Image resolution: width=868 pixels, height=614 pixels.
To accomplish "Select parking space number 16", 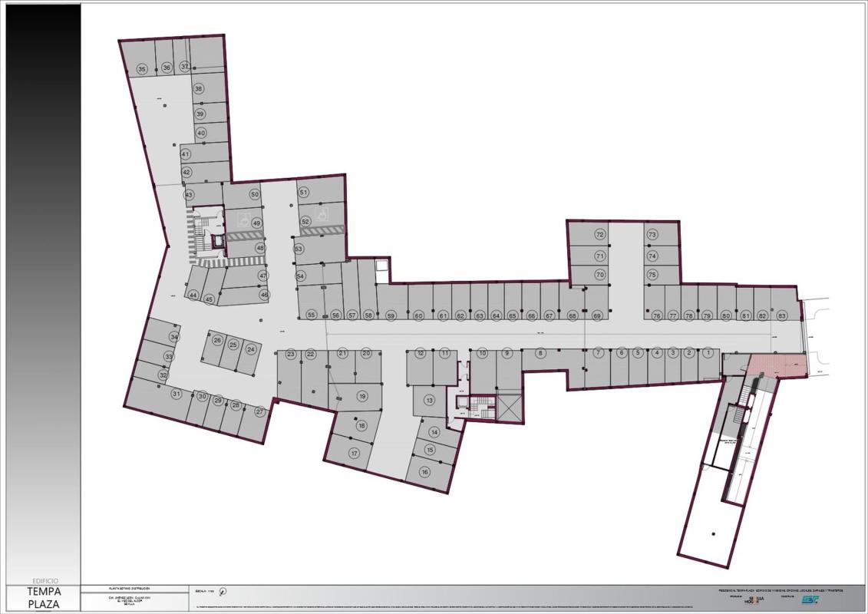I will [424, 472].
